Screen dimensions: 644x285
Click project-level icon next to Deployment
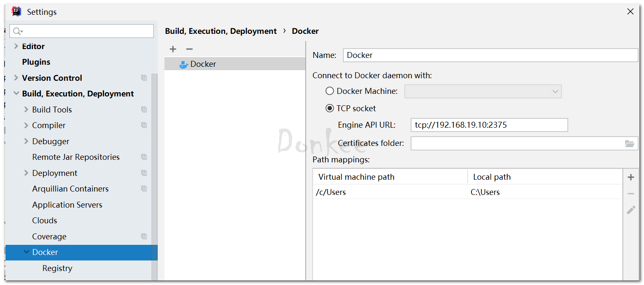[144, 173]
